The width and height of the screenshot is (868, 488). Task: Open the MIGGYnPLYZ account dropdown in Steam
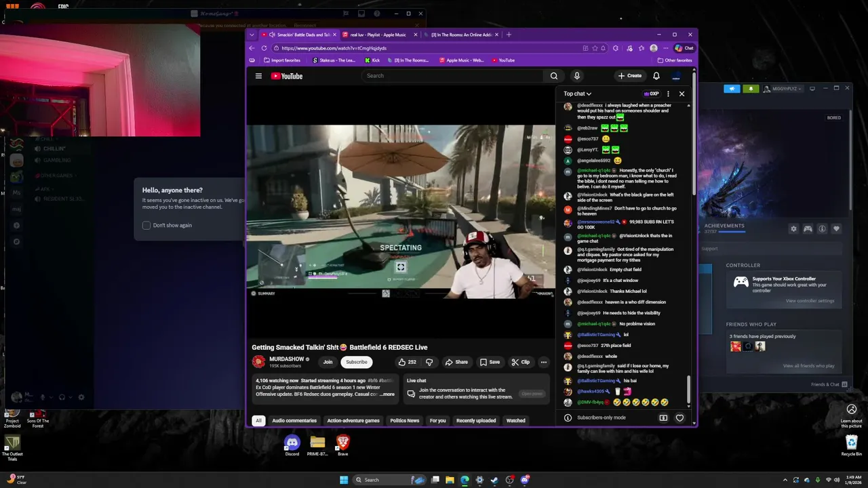(x=783, y=89)
